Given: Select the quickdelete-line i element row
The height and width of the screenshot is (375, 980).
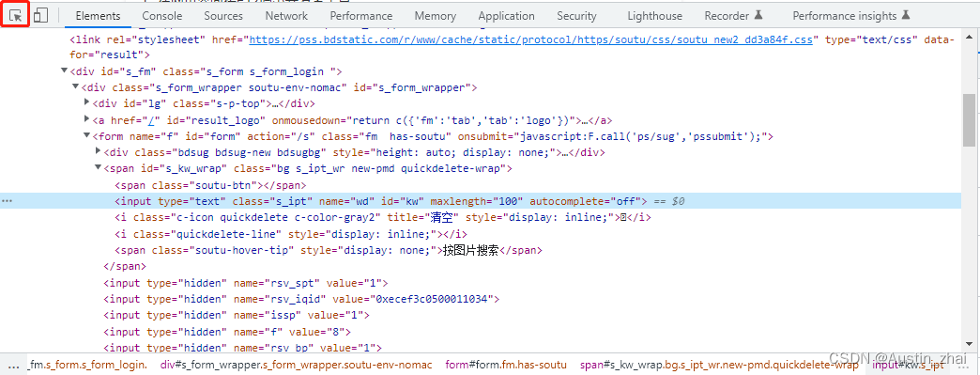Looking at the screenshot, I should [x=291, y=233].
